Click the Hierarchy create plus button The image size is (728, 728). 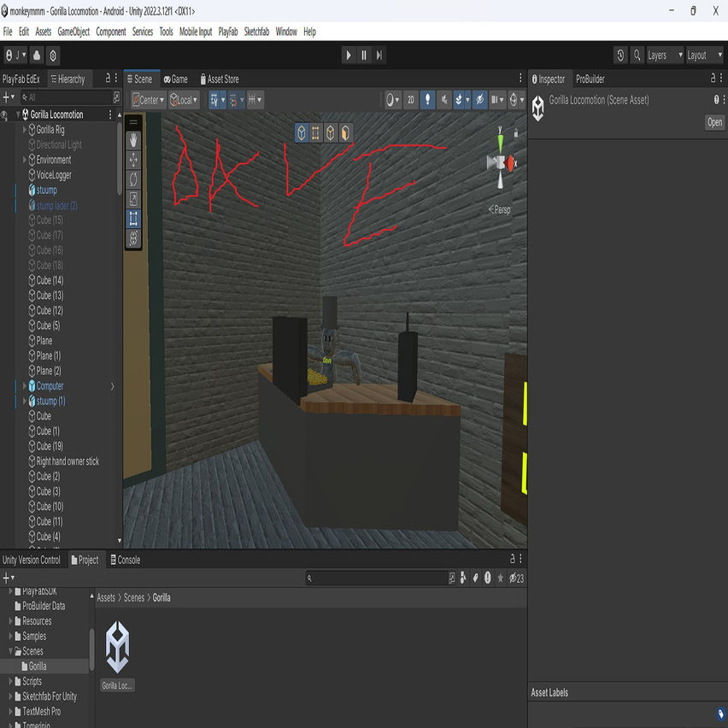[x=9, y=97]
